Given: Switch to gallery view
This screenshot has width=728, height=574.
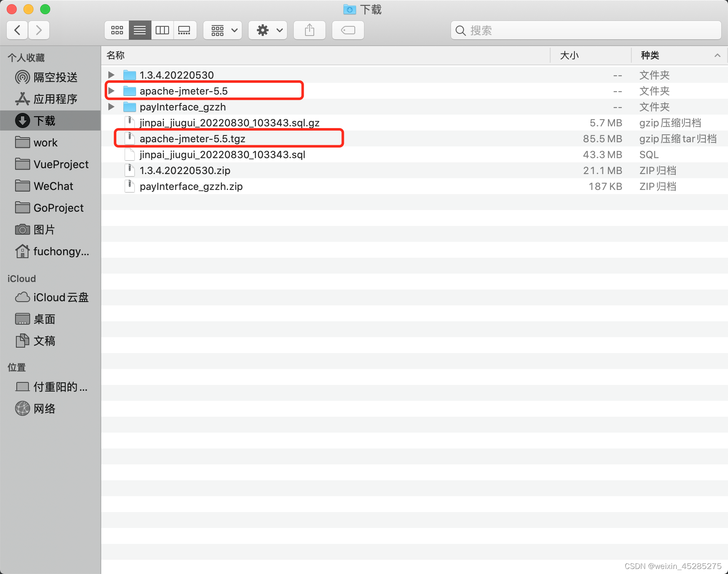Looking at the screenshot, I should tap(185, 30).
